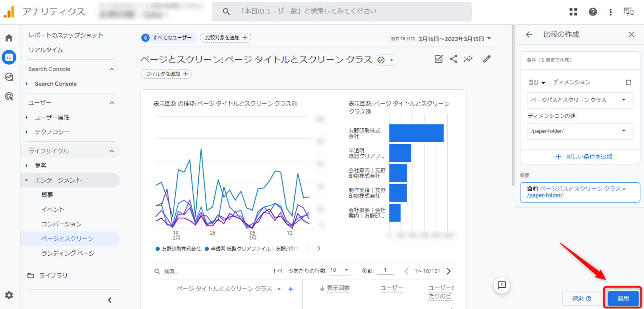
Task: Delete the condition with the trash icon
Action: [628, 82]
